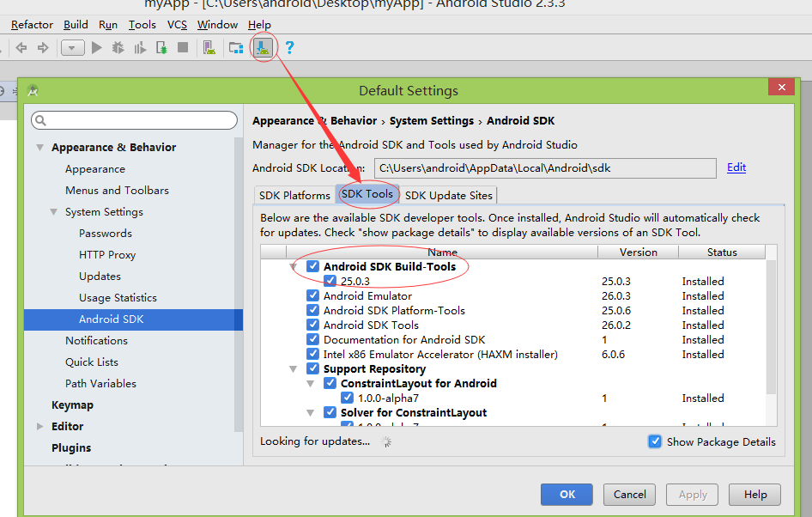Open the Build menu
The image size is (812, 517).
[x=76, y=25]
